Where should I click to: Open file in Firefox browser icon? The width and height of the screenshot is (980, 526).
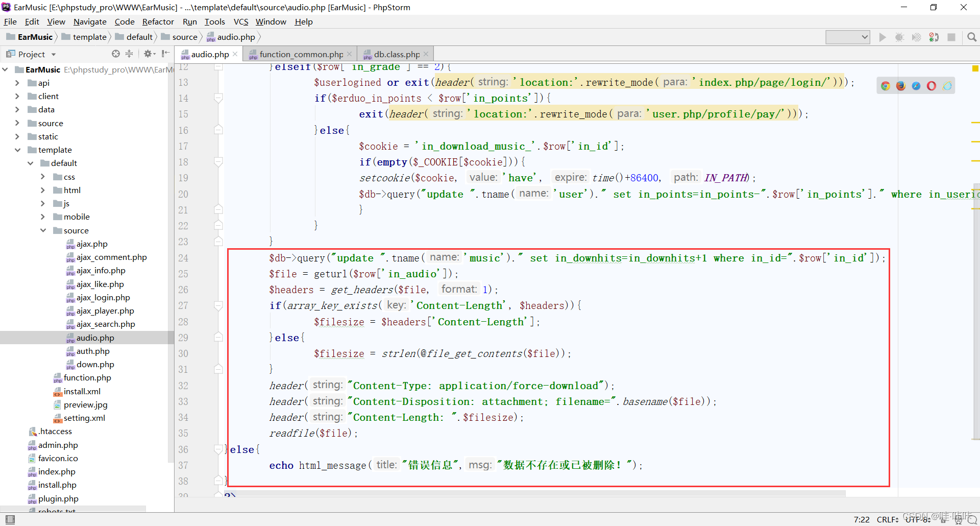[x=901, y=86]
